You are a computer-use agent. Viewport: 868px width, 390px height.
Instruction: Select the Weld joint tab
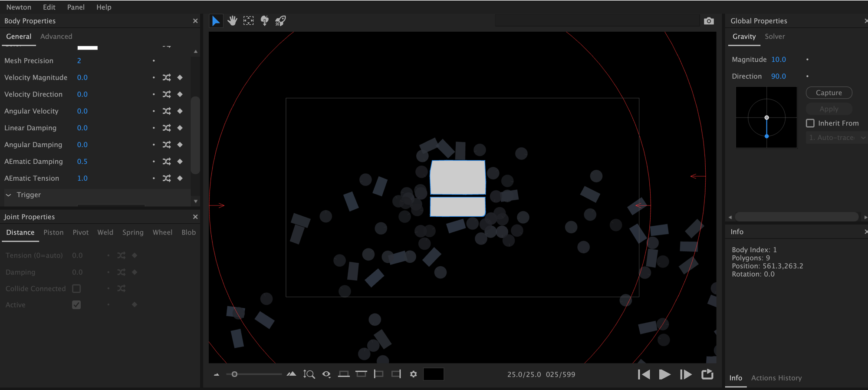[x=105, y=232]
